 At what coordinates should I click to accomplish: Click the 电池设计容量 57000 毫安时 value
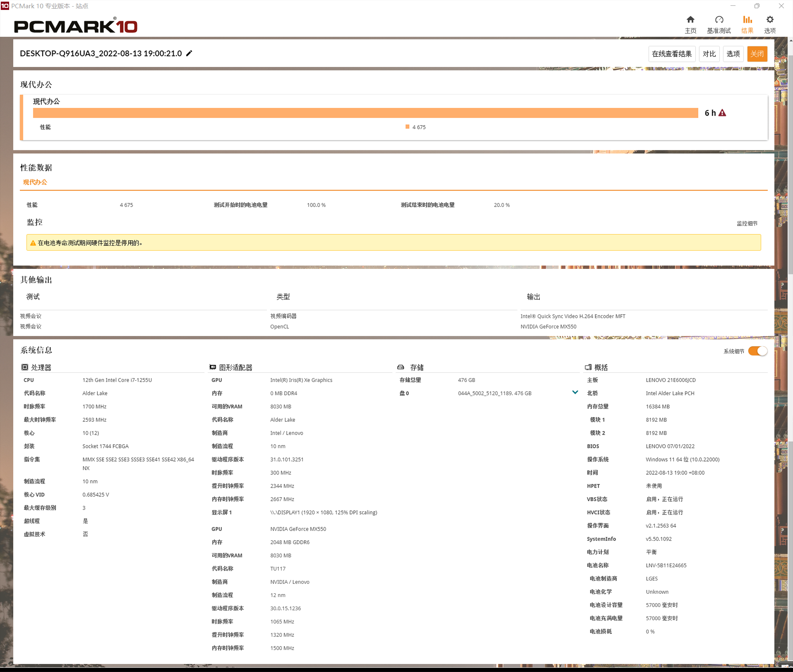coord(662,605)
